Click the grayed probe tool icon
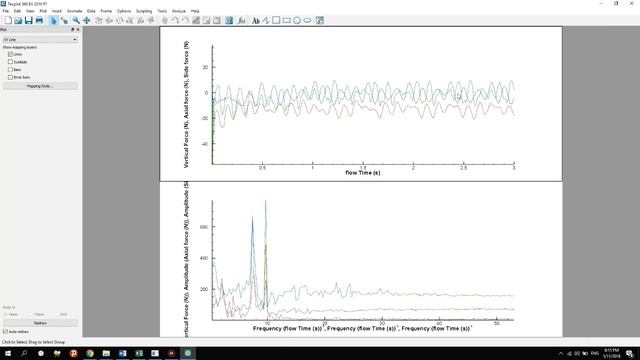 165,20
